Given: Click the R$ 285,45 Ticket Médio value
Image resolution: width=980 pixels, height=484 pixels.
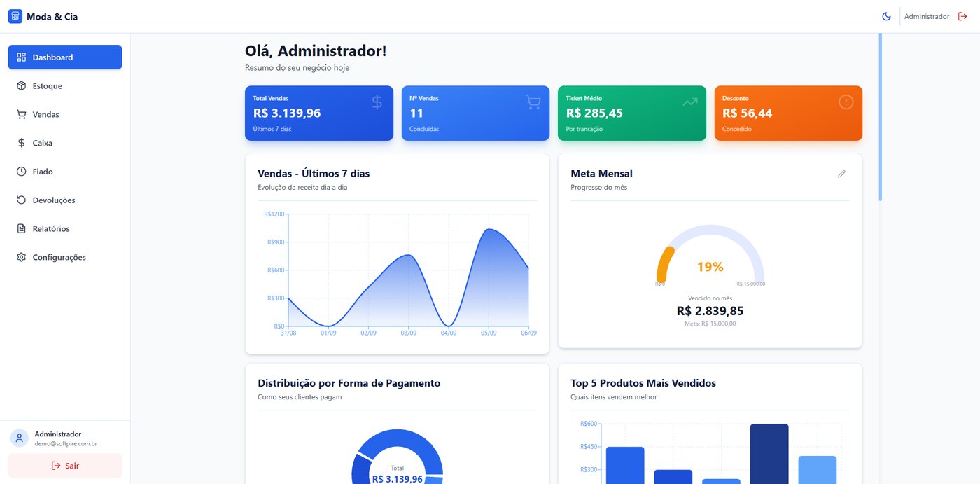Looking at the screenshot, I should (594, 113).
